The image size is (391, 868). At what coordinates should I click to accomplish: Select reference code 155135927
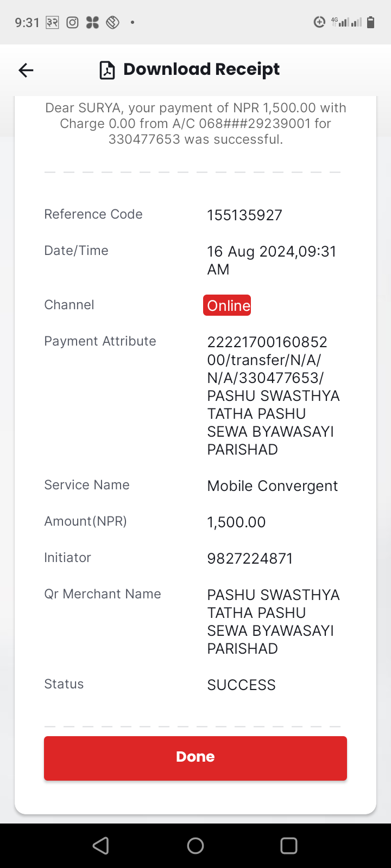(x=244, y=215)
